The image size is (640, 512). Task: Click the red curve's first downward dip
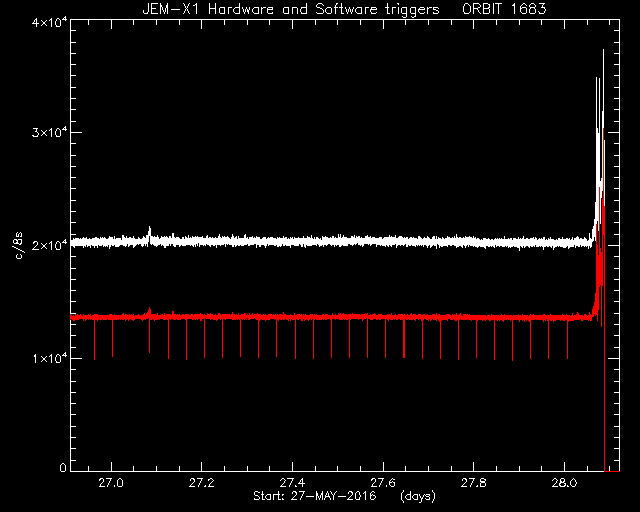tap(94, 340)
